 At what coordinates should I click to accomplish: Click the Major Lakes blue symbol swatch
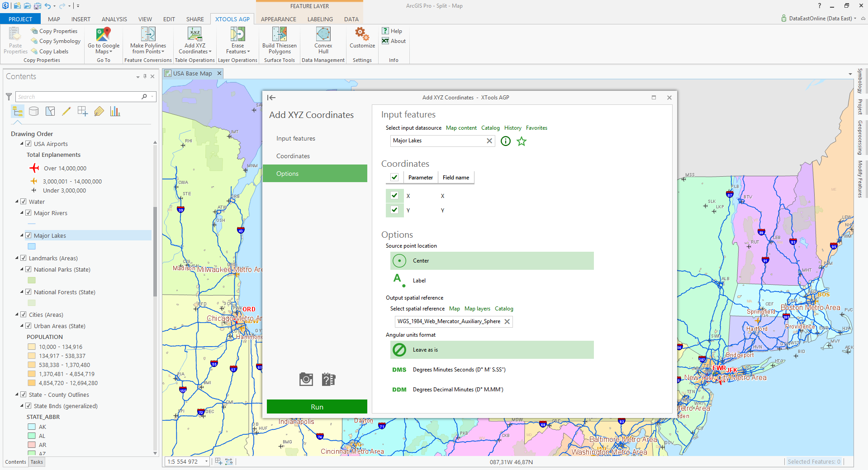pos(32,246)
